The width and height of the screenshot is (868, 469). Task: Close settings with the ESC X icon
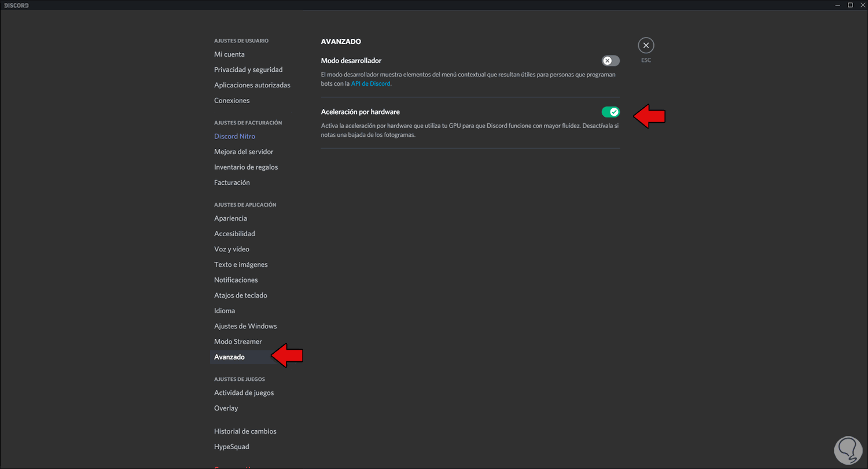pos(646,45)
